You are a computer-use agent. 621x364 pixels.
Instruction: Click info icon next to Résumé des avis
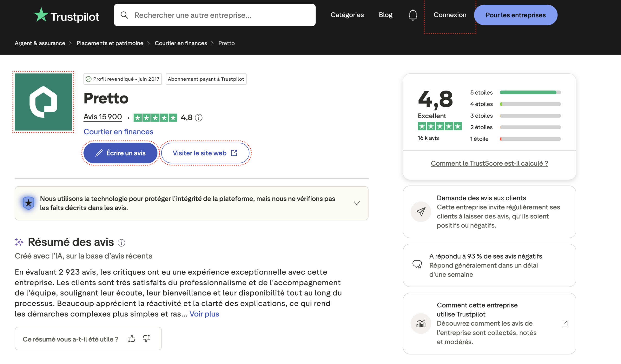coord(121,243)
